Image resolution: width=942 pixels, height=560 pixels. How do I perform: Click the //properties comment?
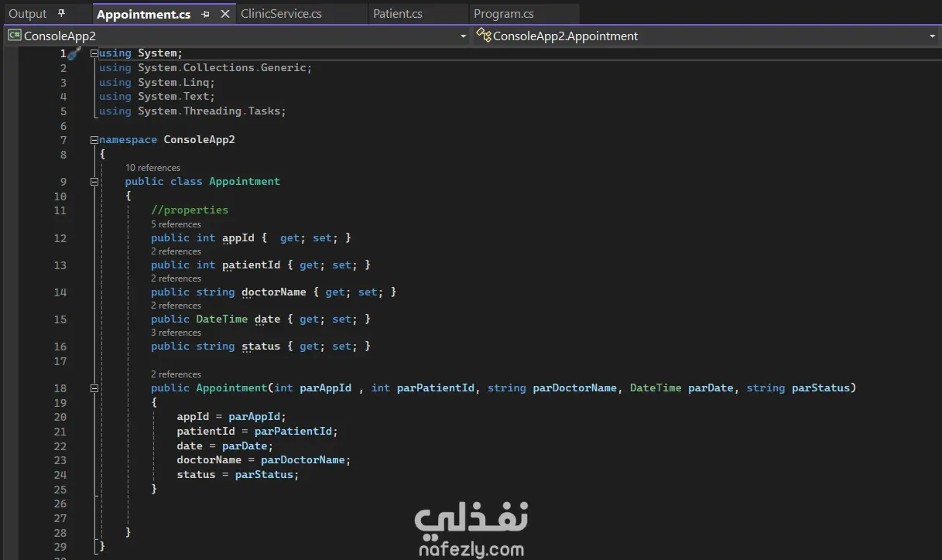click(190, 210)
